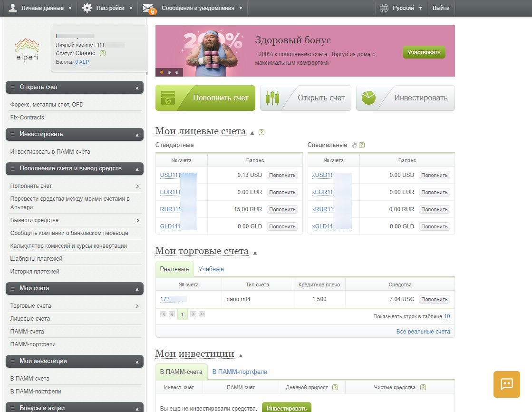The image size is (532, 412).
Task: Open help icon next to Classic status
Action: (103, 53)
